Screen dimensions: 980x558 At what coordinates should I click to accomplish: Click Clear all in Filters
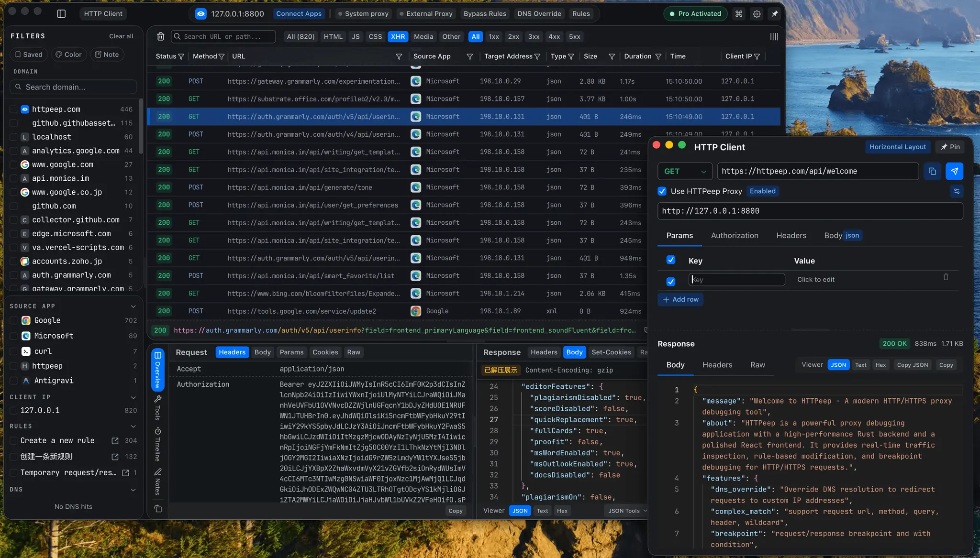tap(121, 36)
